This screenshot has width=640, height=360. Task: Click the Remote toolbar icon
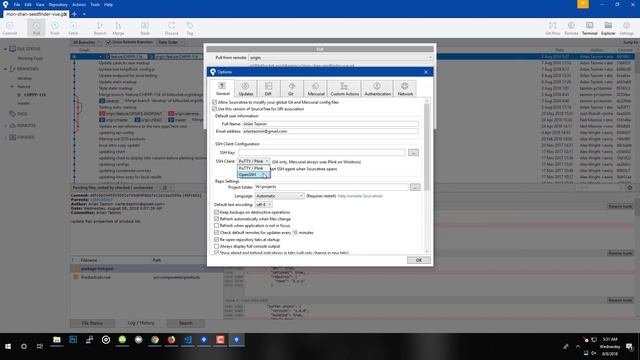pos(571,28)
